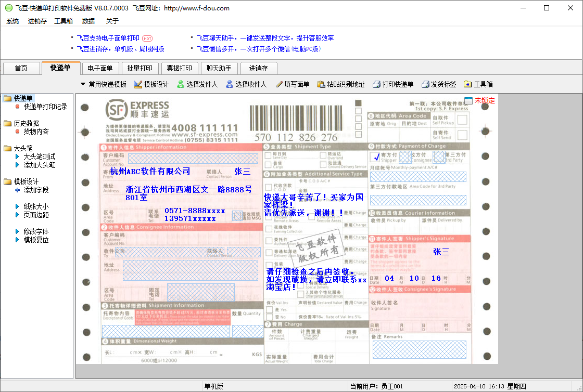Follow the 飞豆支持电子面单打印 link

(x=108, y=38)
